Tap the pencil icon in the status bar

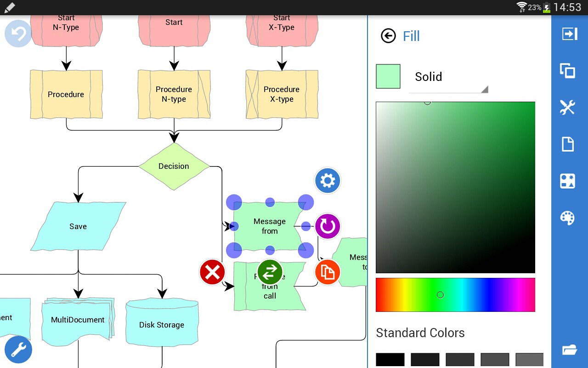tap(9, 7)
